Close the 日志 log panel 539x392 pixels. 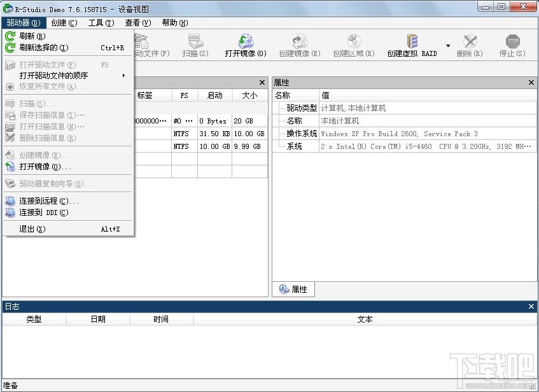pyautogui.click(x=531, y=306)
